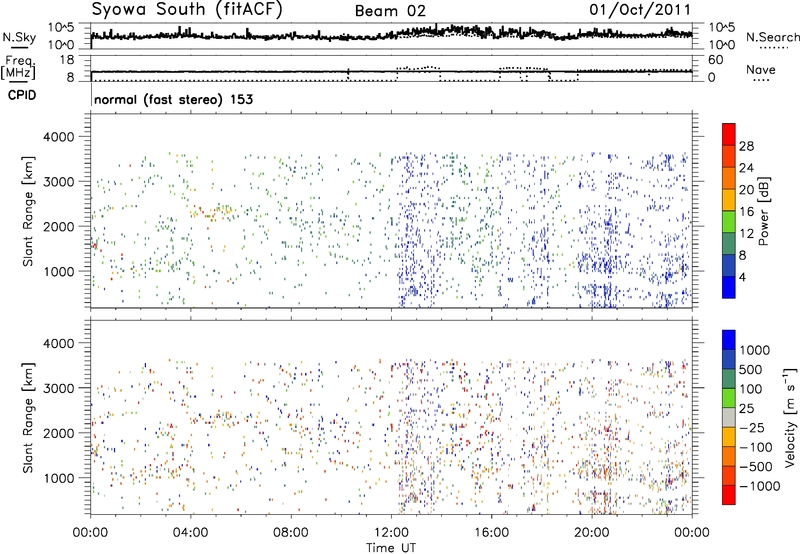Click velocity panel 'Slant Range [km]' label
The height and width of the screenshot is (554, 800).
coord(28,418)
